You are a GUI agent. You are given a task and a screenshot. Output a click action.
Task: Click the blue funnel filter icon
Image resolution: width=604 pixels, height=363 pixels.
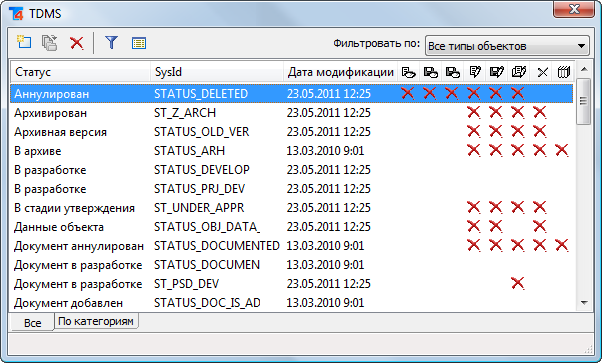click(x=111, y=42)
